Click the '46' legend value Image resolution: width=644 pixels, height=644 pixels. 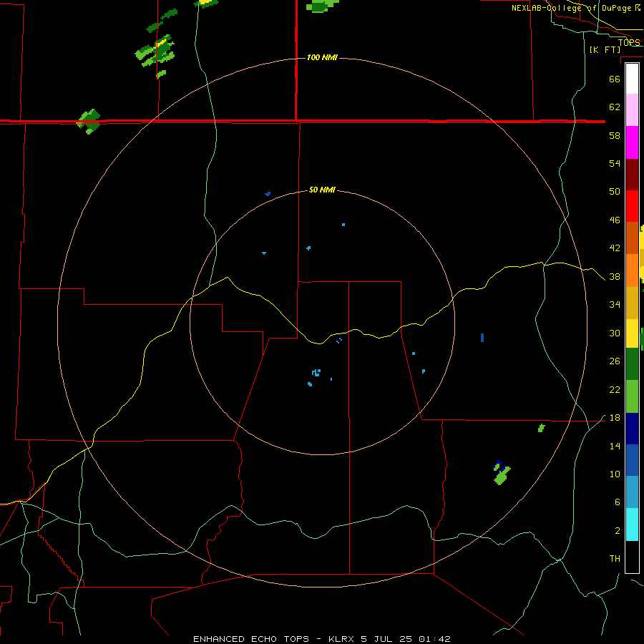[x=615, y=220]
